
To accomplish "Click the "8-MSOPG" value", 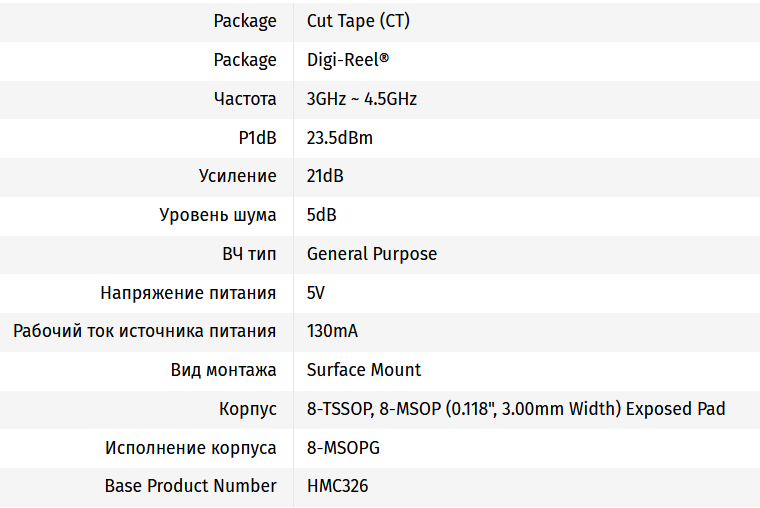I will [343, 448].
